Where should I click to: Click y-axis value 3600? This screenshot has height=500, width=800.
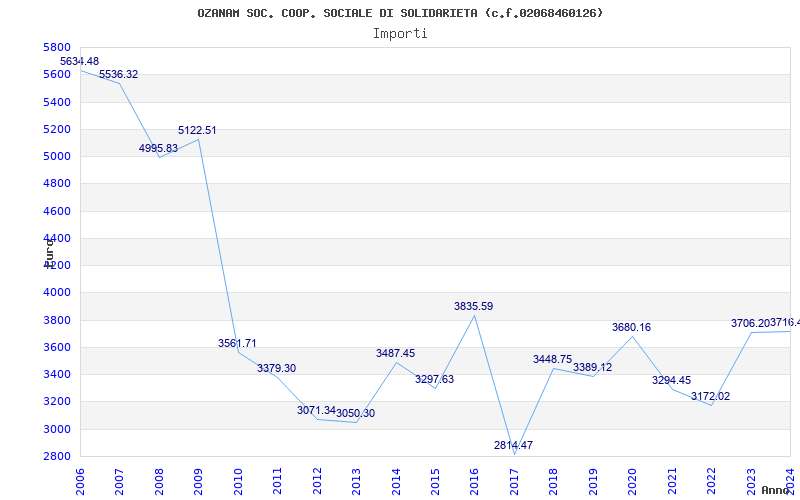pos(58,347)
